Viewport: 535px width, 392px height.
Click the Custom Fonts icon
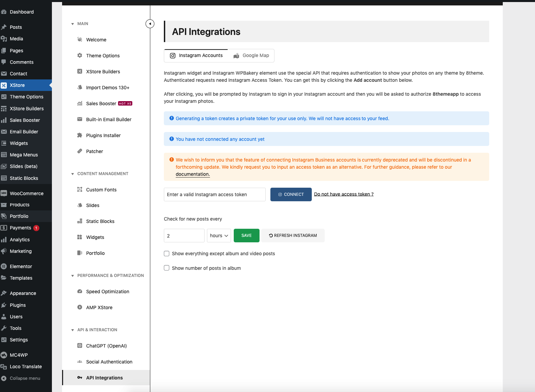(x=80, y=189)
